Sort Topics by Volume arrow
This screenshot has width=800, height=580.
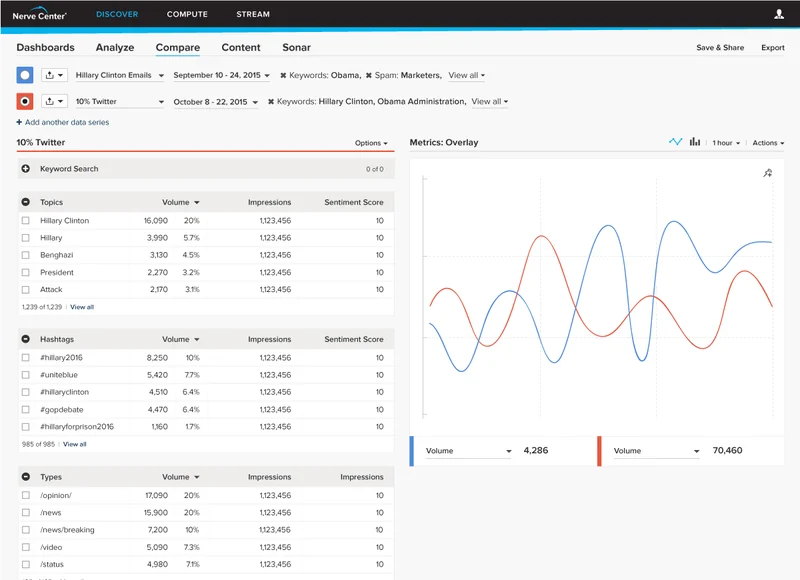tap(197, 203)
